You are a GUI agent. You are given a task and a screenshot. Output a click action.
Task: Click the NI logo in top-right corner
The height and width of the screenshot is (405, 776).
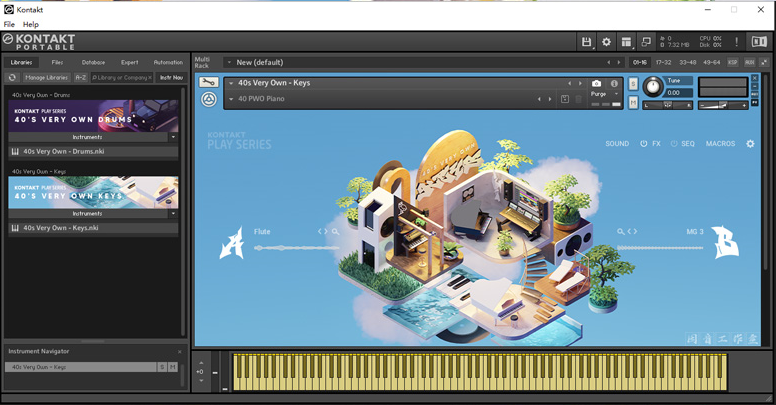point(759,42)
